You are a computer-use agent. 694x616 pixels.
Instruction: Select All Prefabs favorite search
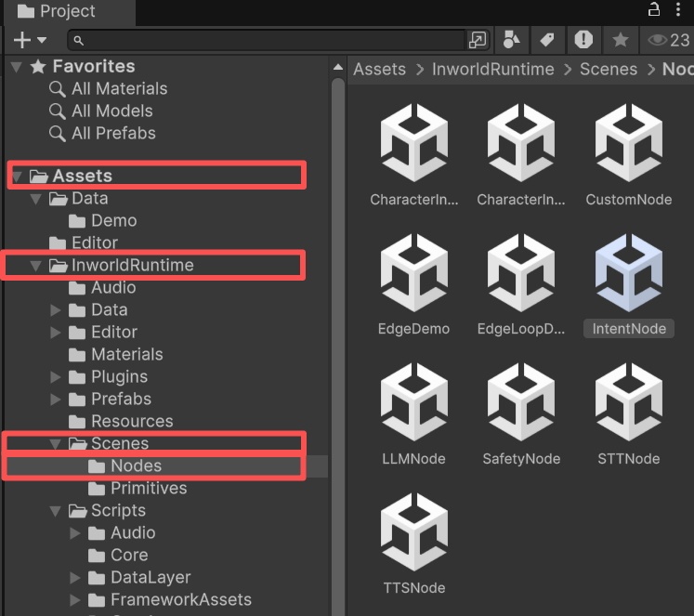[113, 133]
